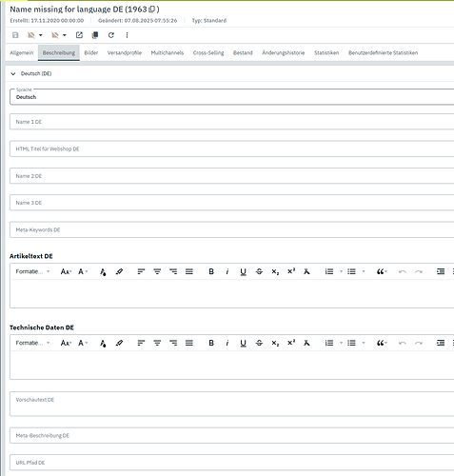Click the refresh icon in top toolbar

pyautogui.click(x=110, y=35)
